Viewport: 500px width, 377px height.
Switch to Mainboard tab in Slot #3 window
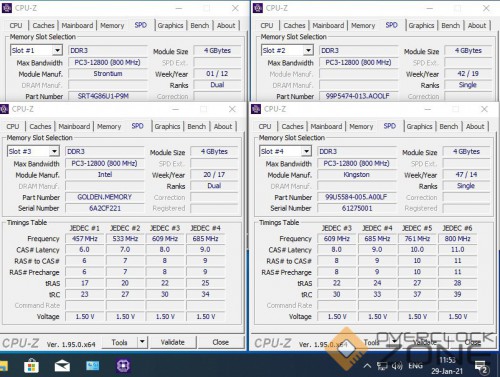[x=74, y=127]
